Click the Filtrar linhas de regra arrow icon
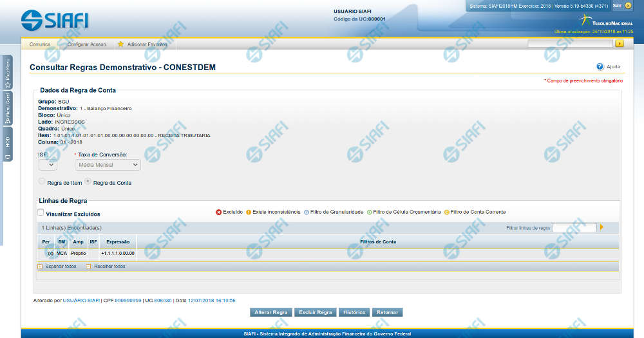Image resolution: width=644 pixels, height=338 pixels. pos(601,227)
